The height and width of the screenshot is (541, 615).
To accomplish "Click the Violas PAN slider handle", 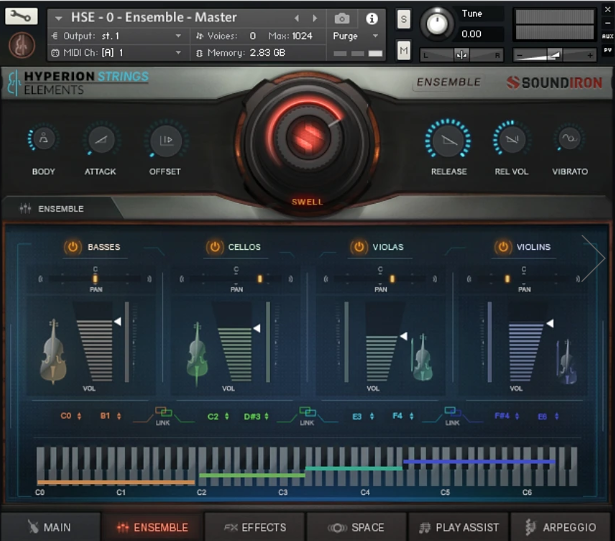I will pyautogui.click(x=392, y=279).
